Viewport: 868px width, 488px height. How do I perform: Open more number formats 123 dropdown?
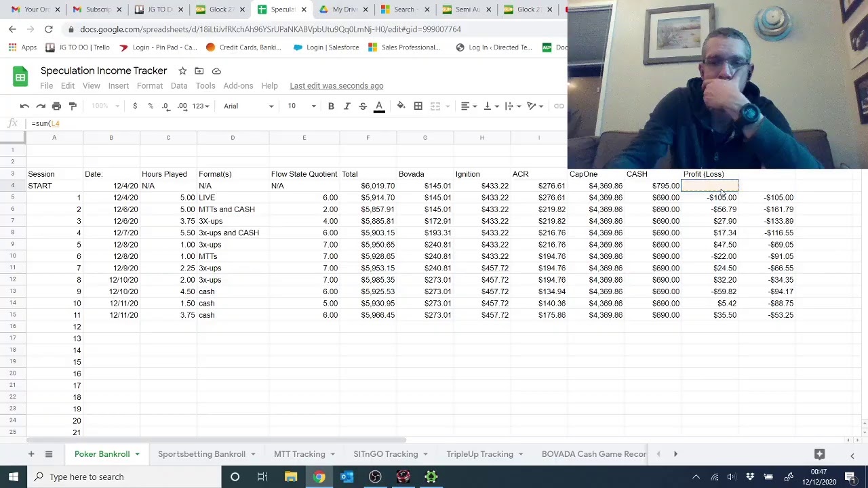(x=201, y=106)
